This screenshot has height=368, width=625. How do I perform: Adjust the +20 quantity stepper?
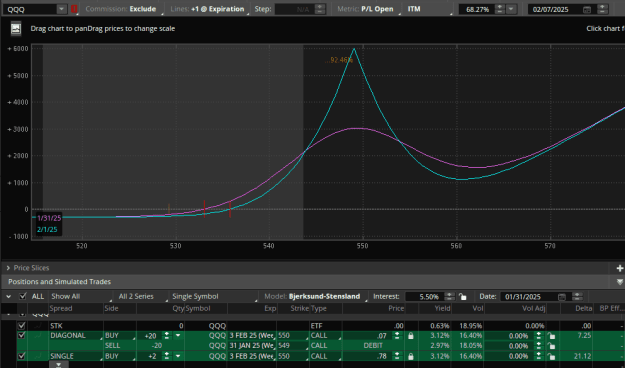(167, 336)
